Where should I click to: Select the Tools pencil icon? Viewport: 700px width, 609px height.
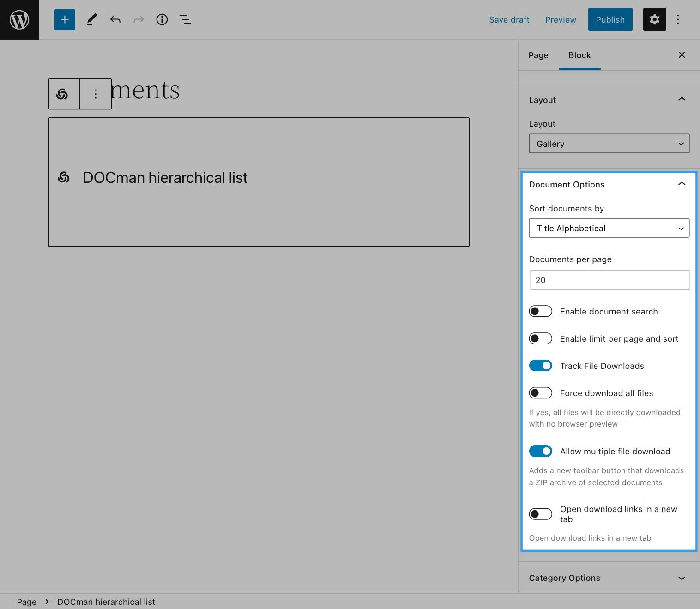(91, 20)
